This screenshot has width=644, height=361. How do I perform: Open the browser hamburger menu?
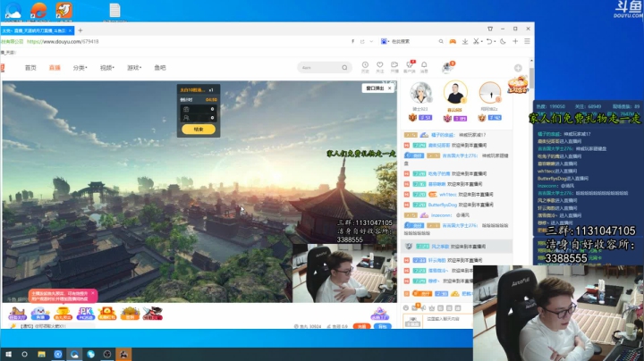(527, 41)
